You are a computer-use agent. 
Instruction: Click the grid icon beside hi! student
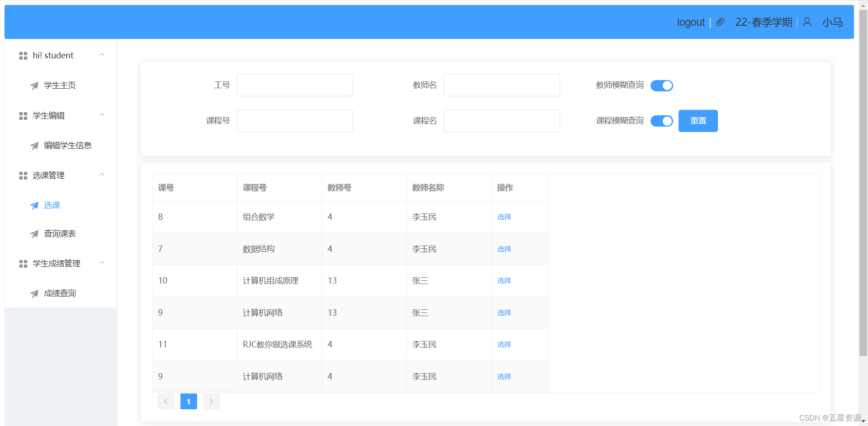tap(23, 56)
